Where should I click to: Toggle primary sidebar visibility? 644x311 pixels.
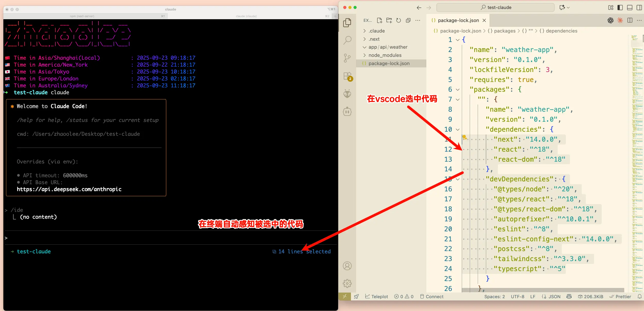[620, 8]
